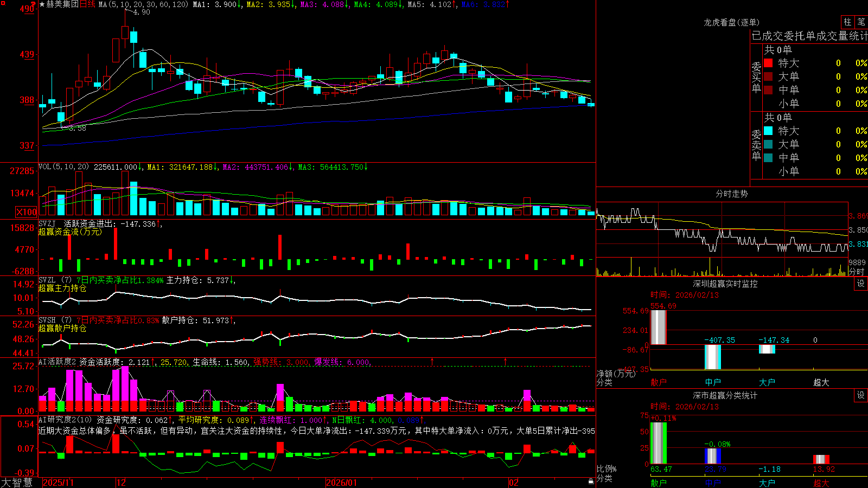Click the 深圳超赢实时监控 panel title
The width and height of the screenshot is (868, 488).
click(x=725, y=284)
